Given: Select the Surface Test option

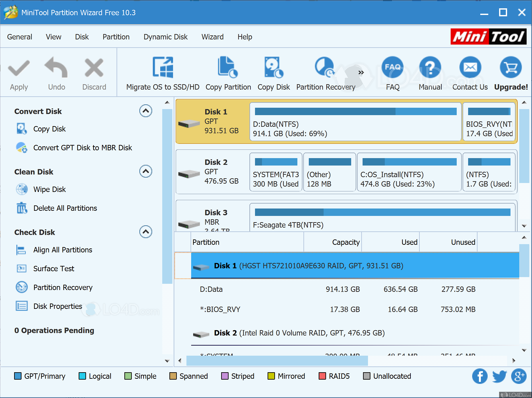Looking at the screenshot, I should (x=54, y=269).
